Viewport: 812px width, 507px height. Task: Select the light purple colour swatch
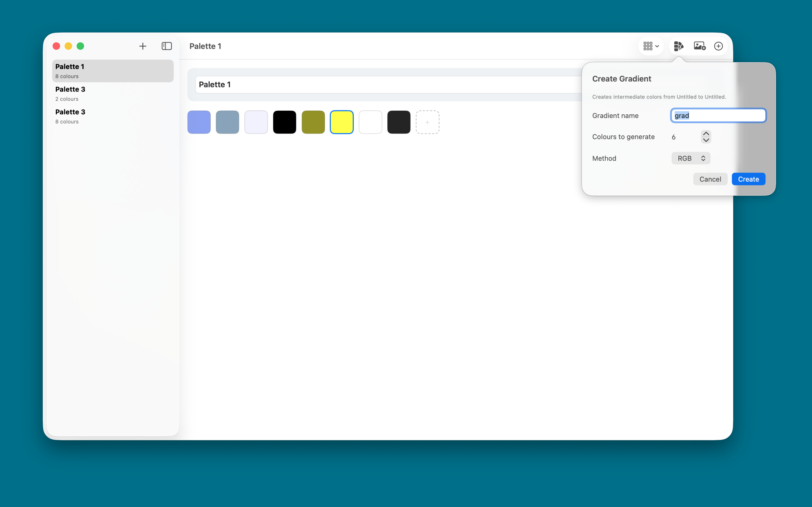tap(256, 122)
